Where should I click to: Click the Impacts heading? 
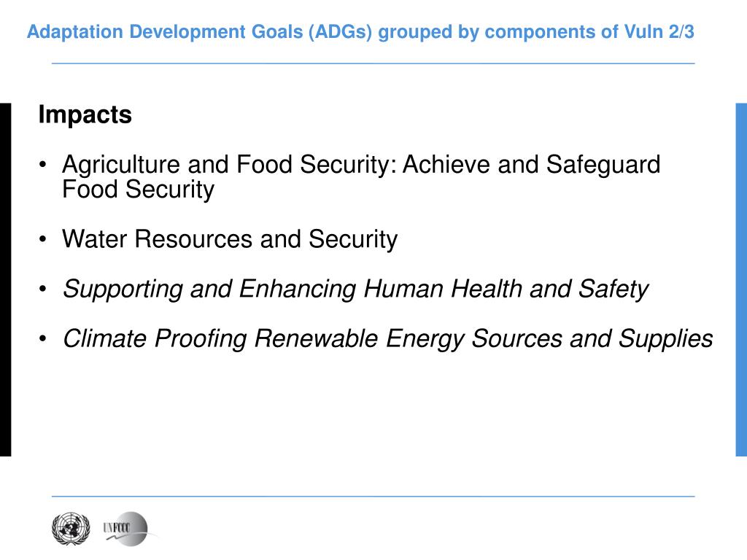click(x=85, y=114)
